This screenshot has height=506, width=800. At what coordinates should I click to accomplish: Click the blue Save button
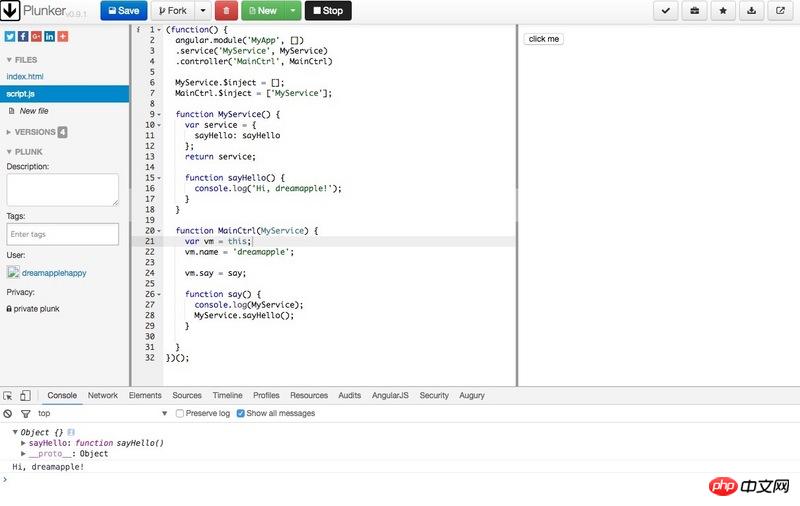123,10
